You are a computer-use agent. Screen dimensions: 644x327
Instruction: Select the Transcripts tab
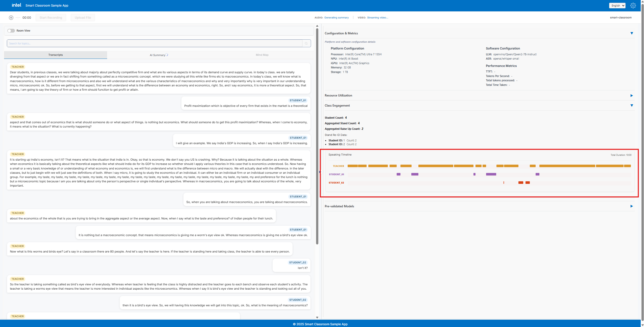point(55,55)
